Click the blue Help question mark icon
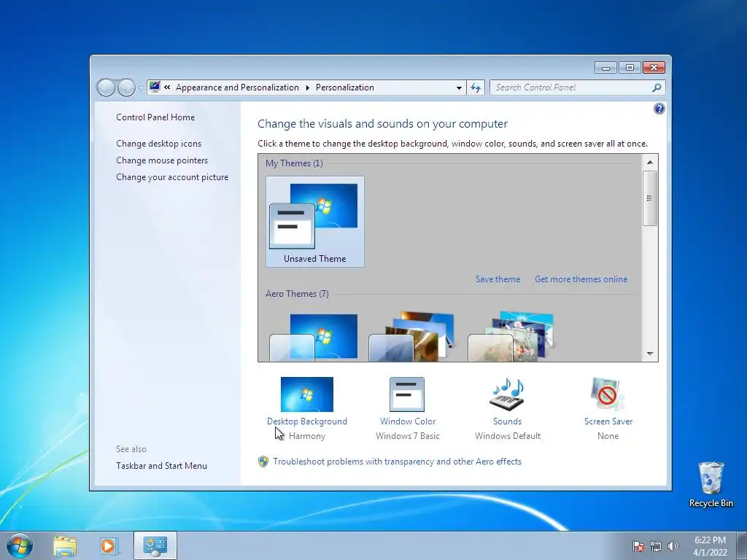Screen dimensions: 747x560 [x=659, y=109]
